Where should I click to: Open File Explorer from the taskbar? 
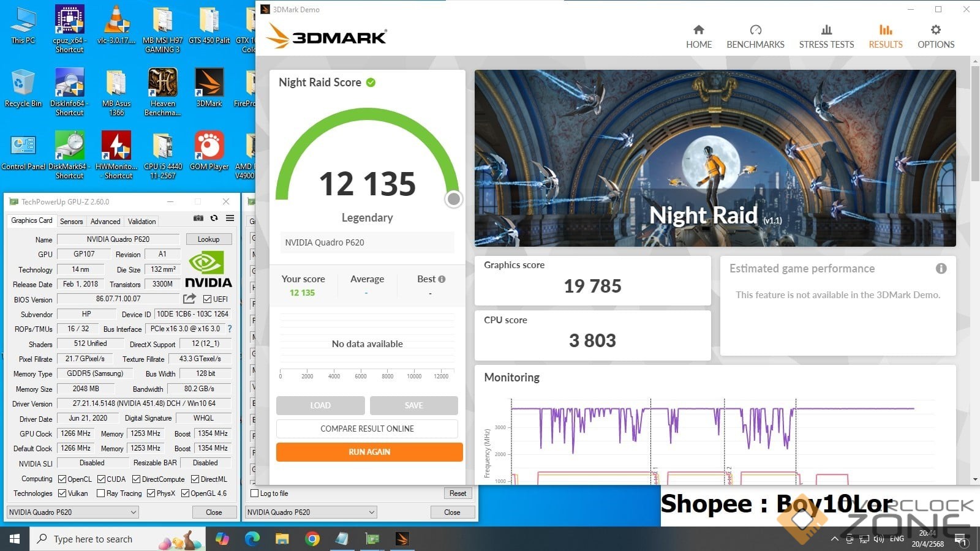[x=282, y=539]
